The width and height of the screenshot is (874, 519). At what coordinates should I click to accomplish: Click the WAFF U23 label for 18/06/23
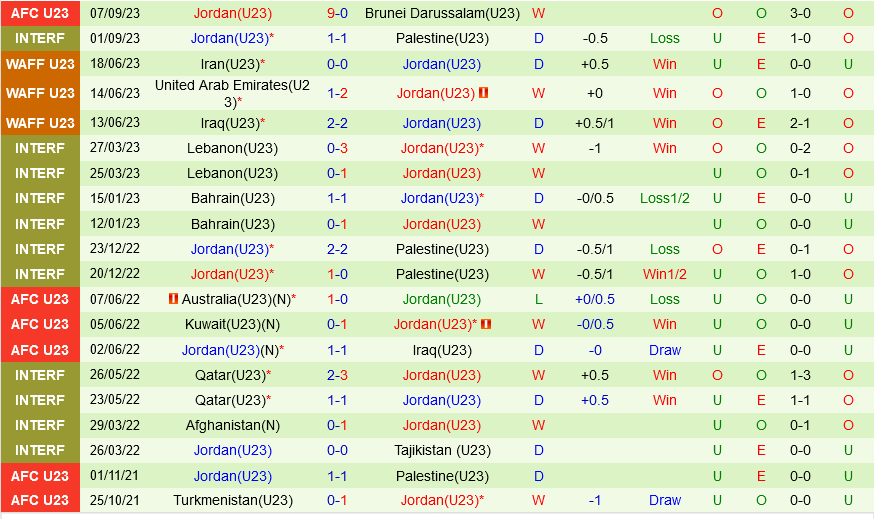[x=40, y=64]
